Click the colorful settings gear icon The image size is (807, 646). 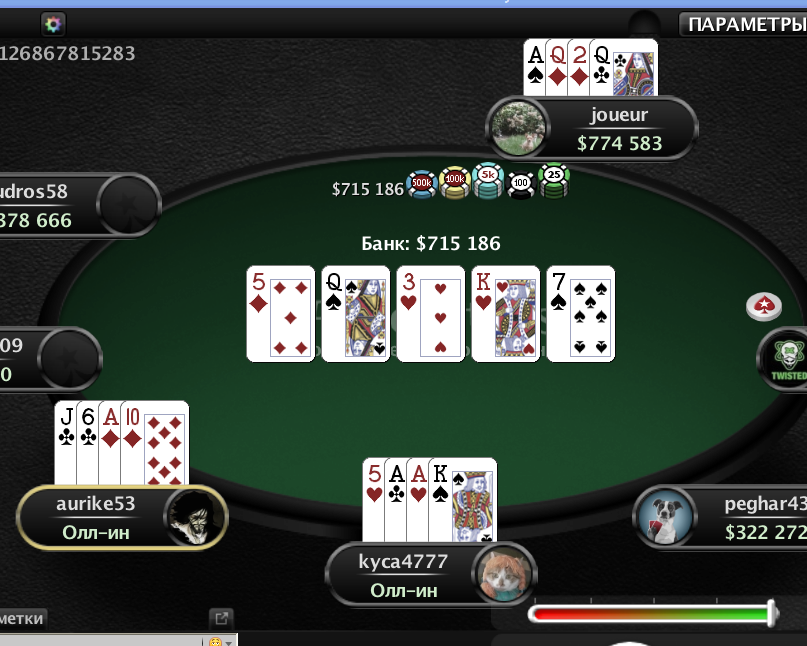(x=53, y=24)
